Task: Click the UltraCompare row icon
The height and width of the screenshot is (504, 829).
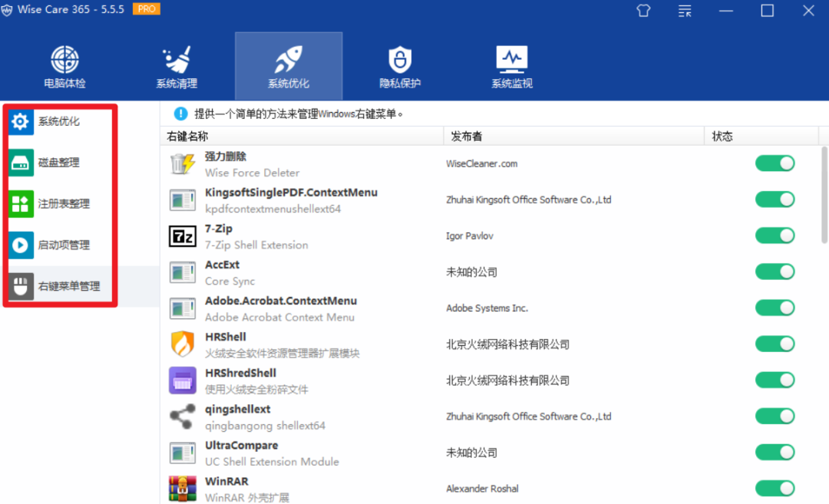Action: click(183, 453)
